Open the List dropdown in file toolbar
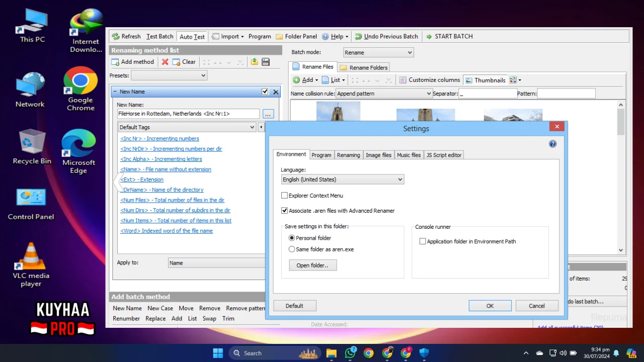 (334, 80)
